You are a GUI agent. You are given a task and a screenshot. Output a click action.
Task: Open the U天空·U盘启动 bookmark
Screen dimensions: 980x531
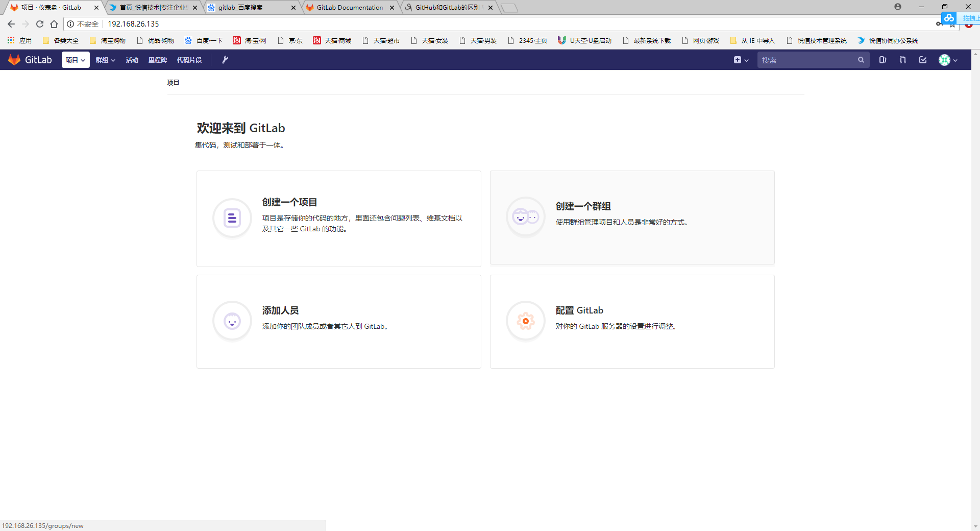click(585, 40)
